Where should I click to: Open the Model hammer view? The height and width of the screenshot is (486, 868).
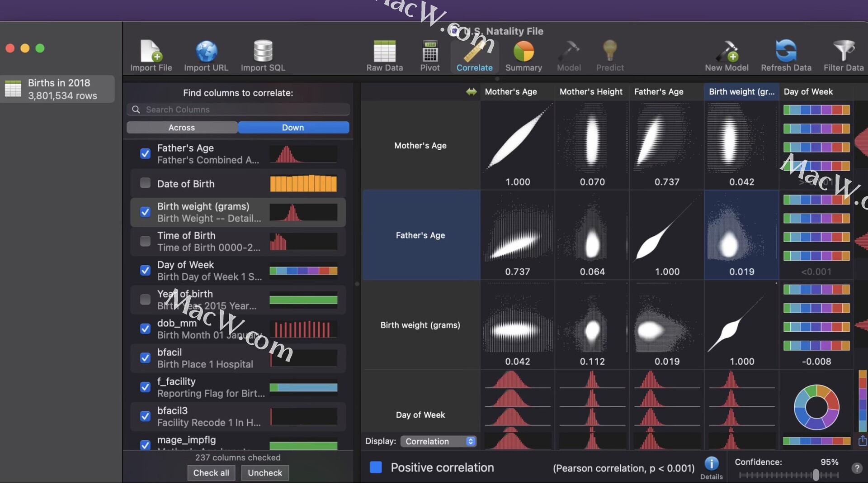[x=569, y=56]
